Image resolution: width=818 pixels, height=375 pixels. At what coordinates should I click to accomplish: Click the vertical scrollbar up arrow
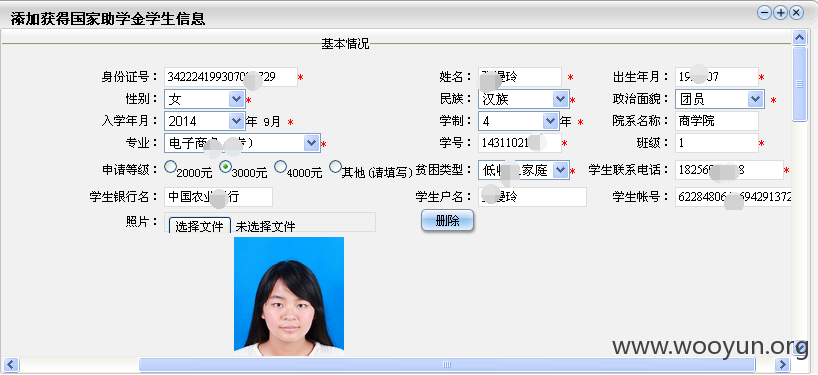pyautogui.click(x=800, y=37)
